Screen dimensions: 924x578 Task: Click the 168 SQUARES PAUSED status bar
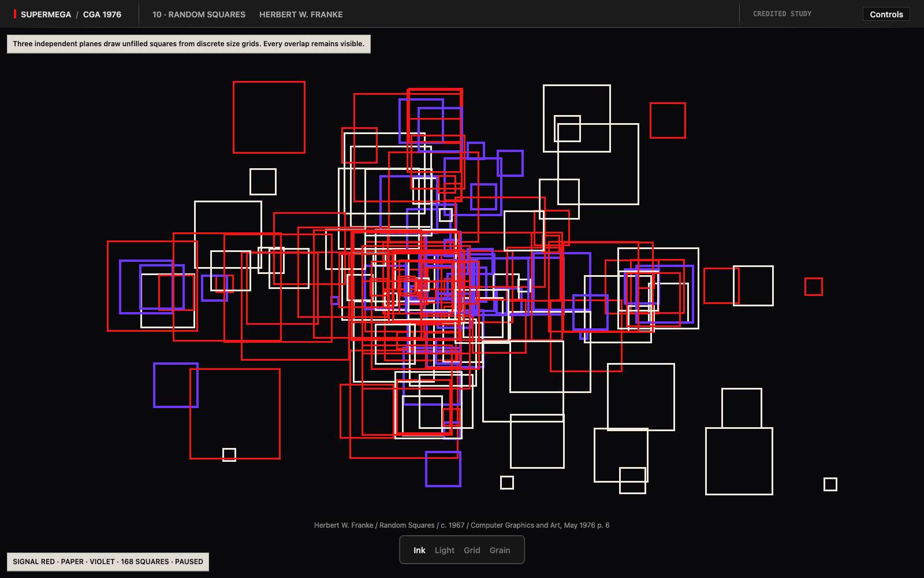108,562
